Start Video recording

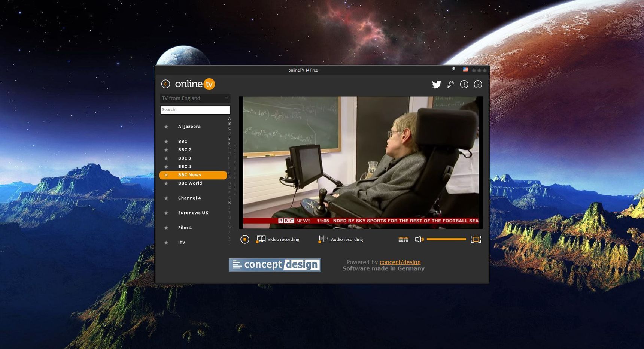278,239
